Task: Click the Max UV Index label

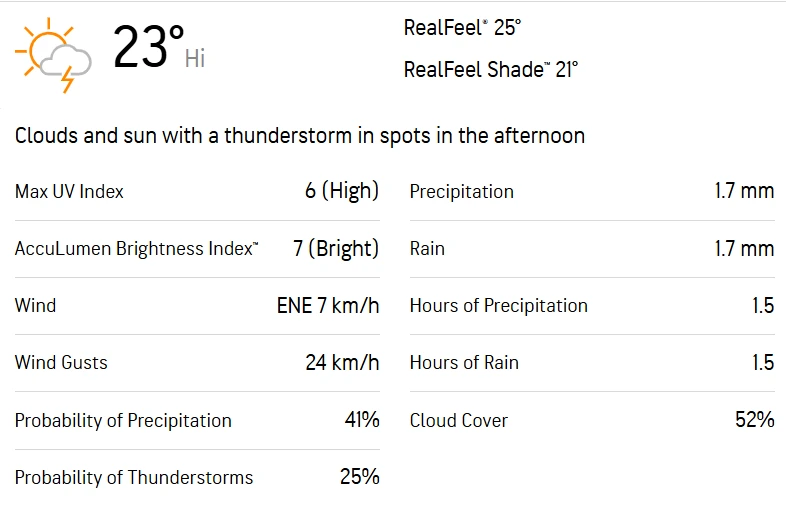Action: coord(69,191)
